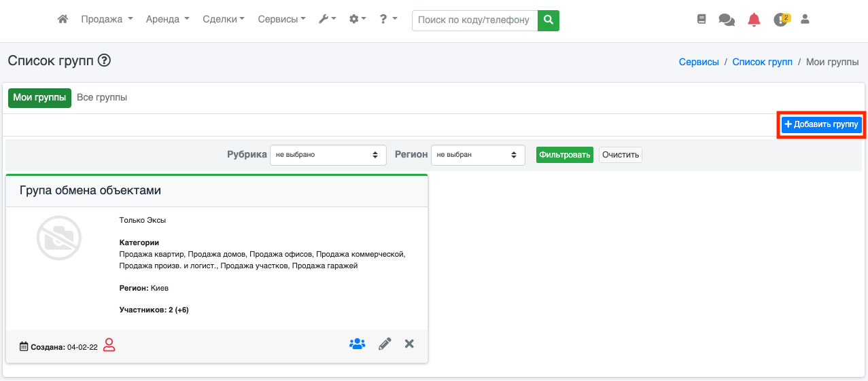Open the Регион select box

pos(478,155)
